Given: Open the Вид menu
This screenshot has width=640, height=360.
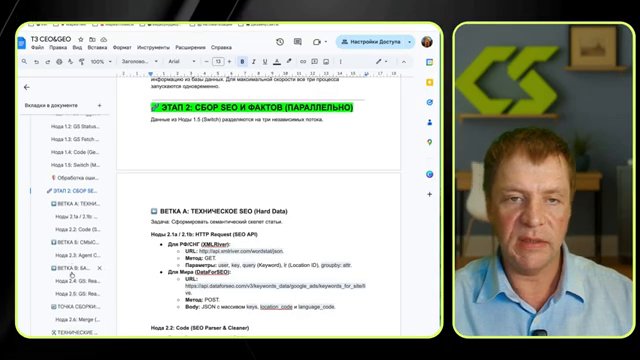Looking at the screenshot, I should (77, 48).
